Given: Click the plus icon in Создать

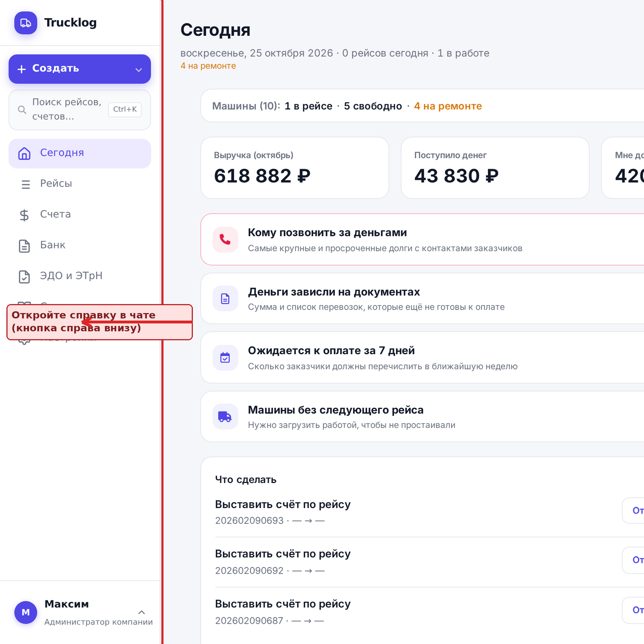Looking at the screenshot, I should point(22,69).
